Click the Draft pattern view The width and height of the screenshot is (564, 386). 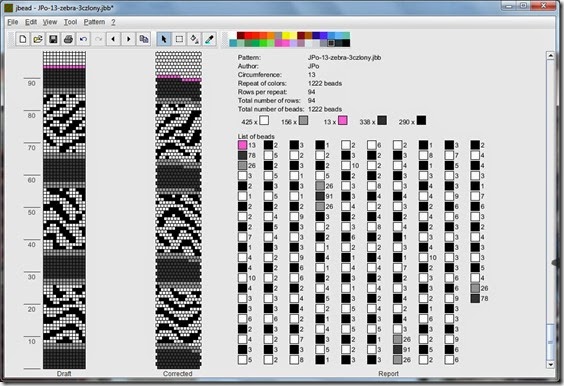(x=64, y=210)
